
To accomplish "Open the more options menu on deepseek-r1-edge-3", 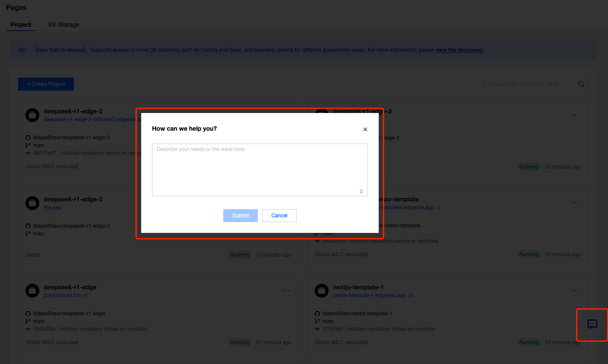I will (575, 115).
